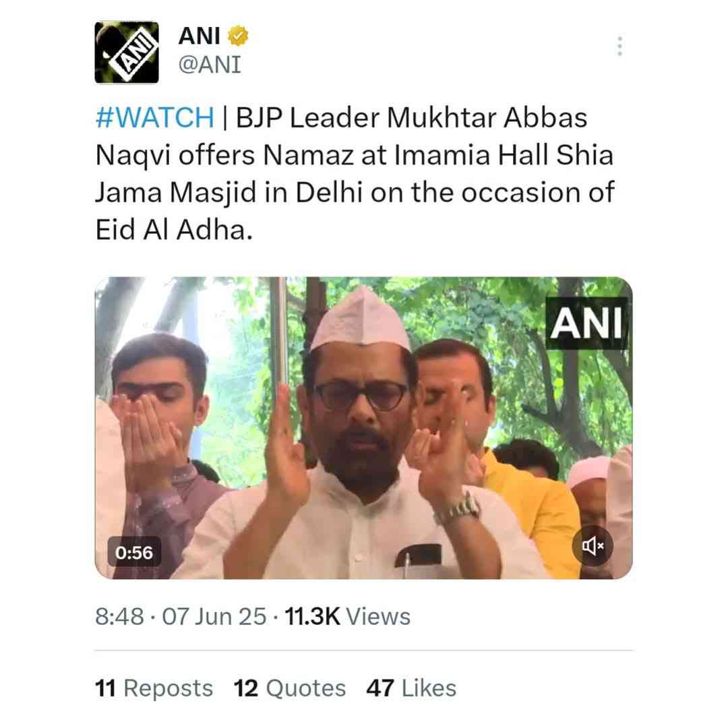Click the number 12 beside Quotes
Viewport: 728px width, 728px height.
[245, 688]
